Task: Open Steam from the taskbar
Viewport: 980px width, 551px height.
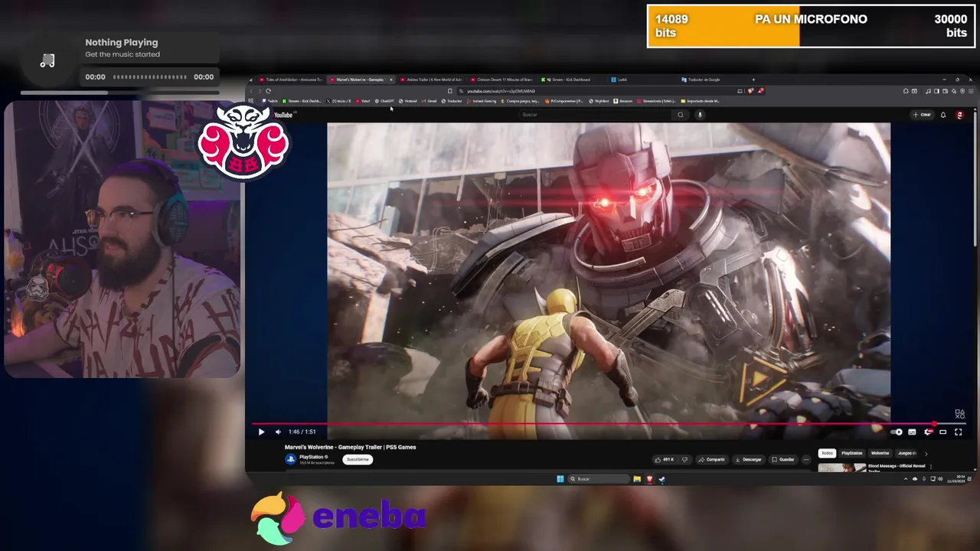Action: (662, 479)
